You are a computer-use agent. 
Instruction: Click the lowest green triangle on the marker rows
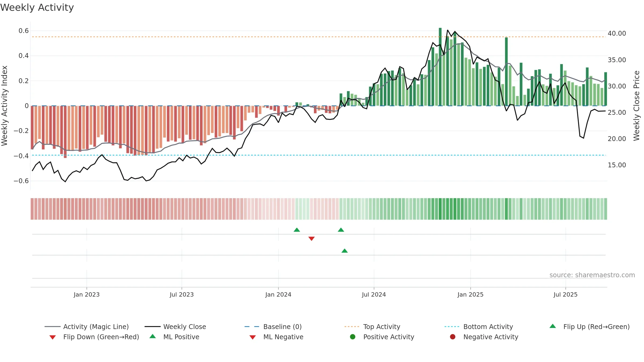click(345, 251)
